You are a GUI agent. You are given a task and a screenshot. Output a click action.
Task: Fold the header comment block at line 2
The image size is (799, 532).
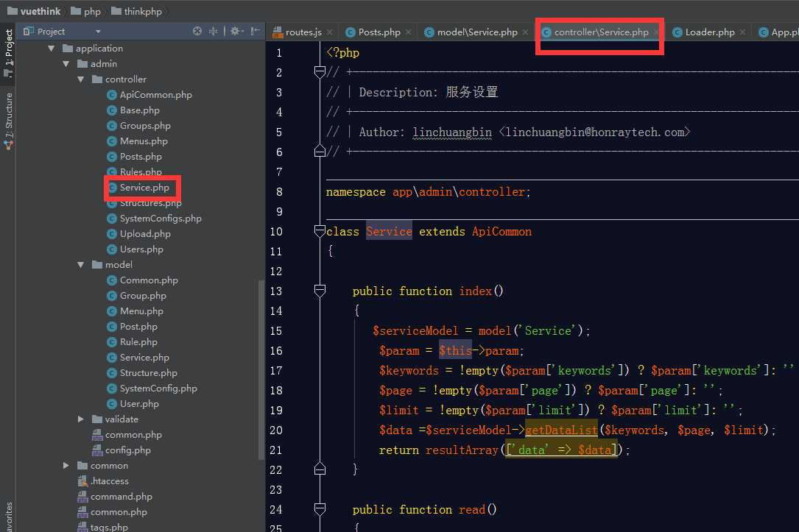(x=320, y=72)
